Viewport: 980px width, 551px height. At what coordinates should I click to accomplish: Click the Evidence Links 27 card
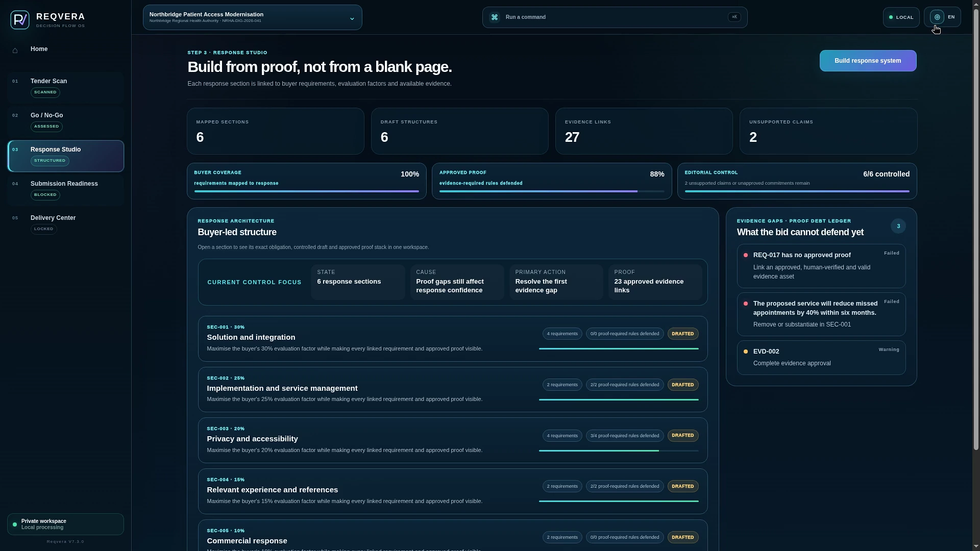pyautogui.click(x=644, y=131)
